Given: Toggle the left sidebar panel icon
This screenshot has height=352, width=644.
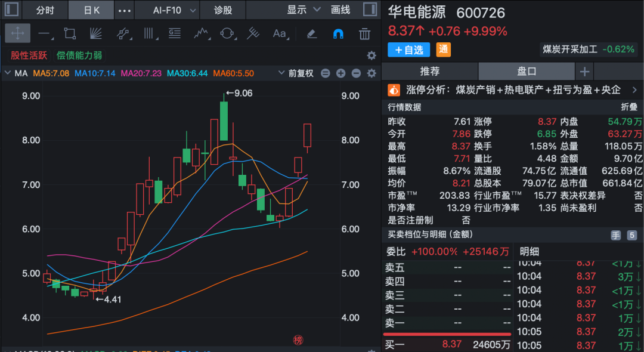Looking at the screenshot, I should point(11,10).
